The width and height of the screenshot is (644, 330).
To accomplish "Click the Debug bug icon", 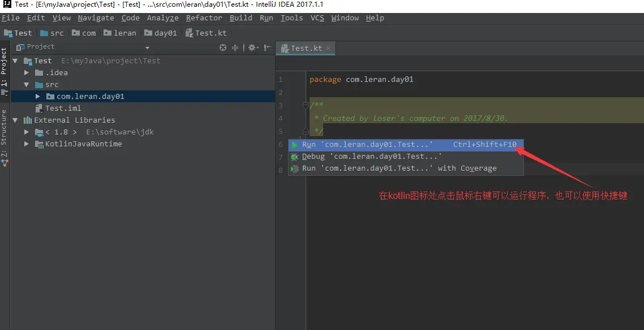I will pyautogui.click(x=294, y=157).
